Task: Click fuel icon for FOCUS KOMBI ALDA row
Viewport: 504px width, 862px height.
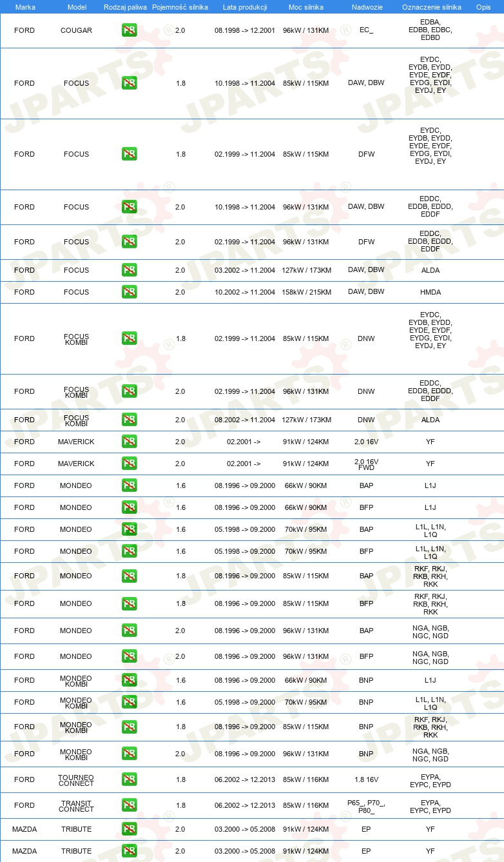Action: (130, 420)
